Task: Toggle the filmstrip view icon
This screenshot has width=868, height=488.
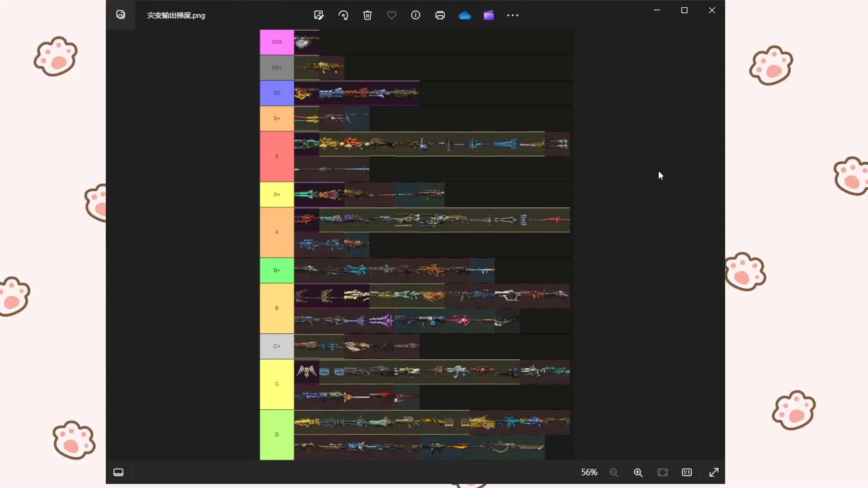Action: pyautogui.click(x=118, y=472)
